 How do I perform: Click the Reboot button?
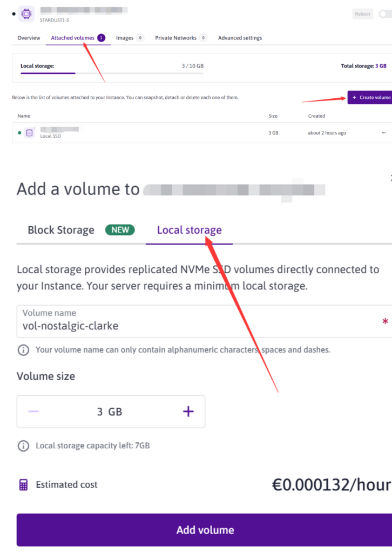click(x=362, y=14)
